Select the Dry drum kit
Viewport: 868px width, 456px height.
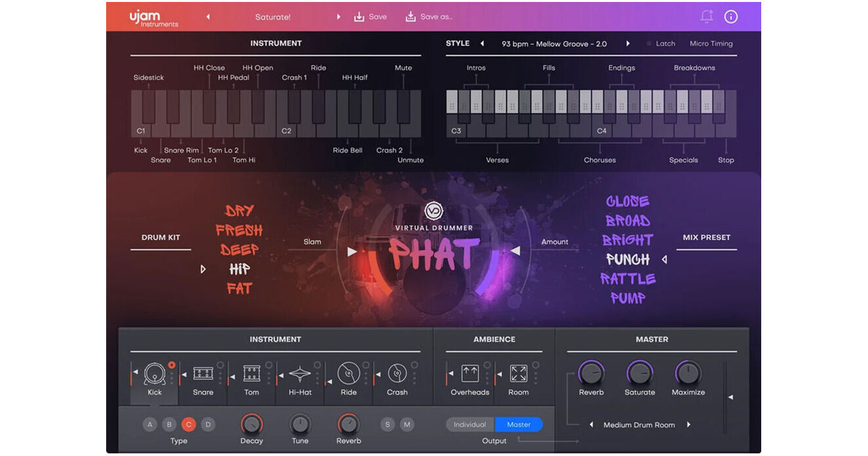click(239, 211)
